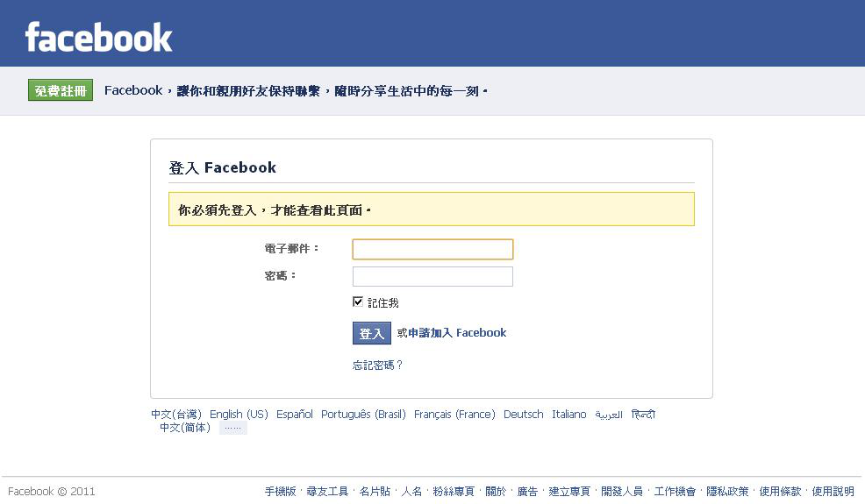Expand more languages with the ellipsis button
865x504 pixels.
(x=232, y=428)
